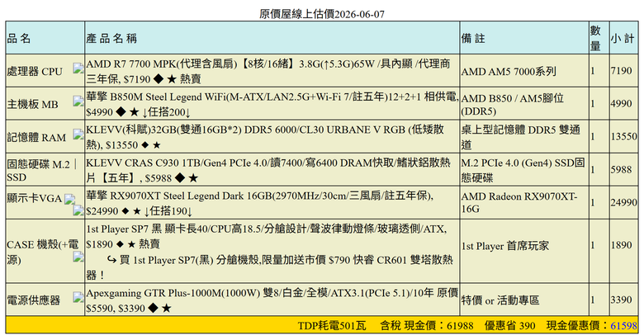Click the broken image icon beside 電源供應器

[78, 297]
